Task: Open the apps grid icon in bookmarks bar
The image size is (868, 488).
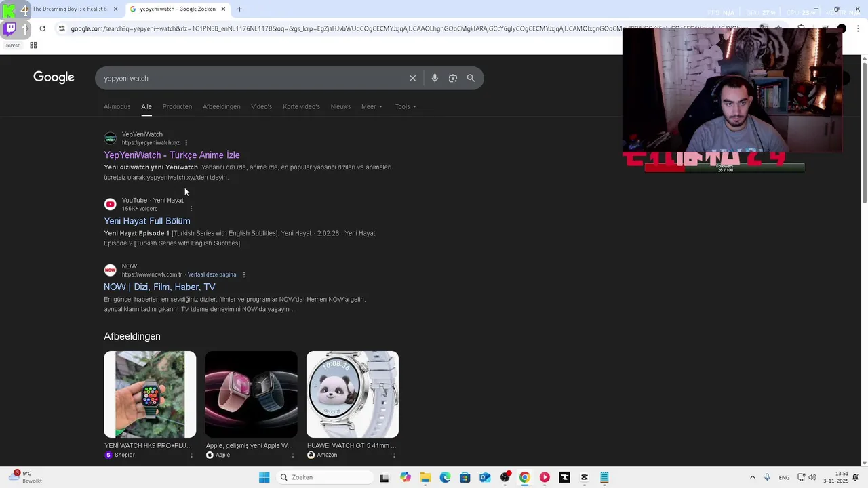Action: 33,45
